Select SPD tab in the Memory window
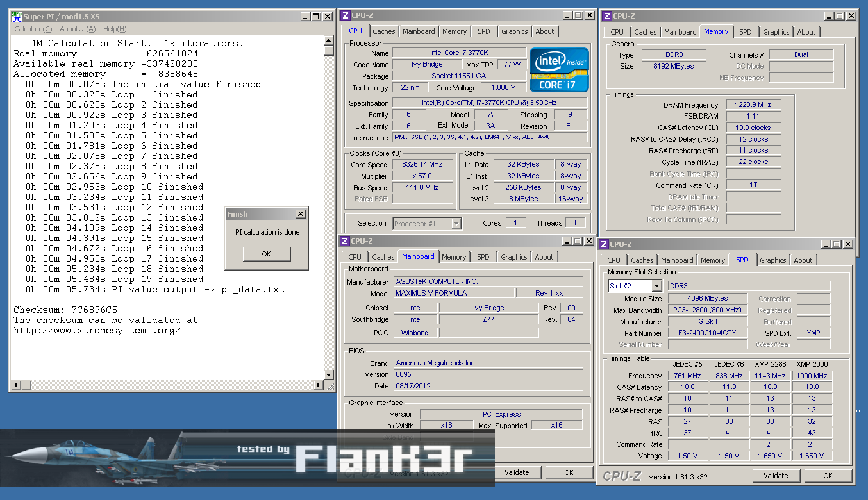 (746, 32)
